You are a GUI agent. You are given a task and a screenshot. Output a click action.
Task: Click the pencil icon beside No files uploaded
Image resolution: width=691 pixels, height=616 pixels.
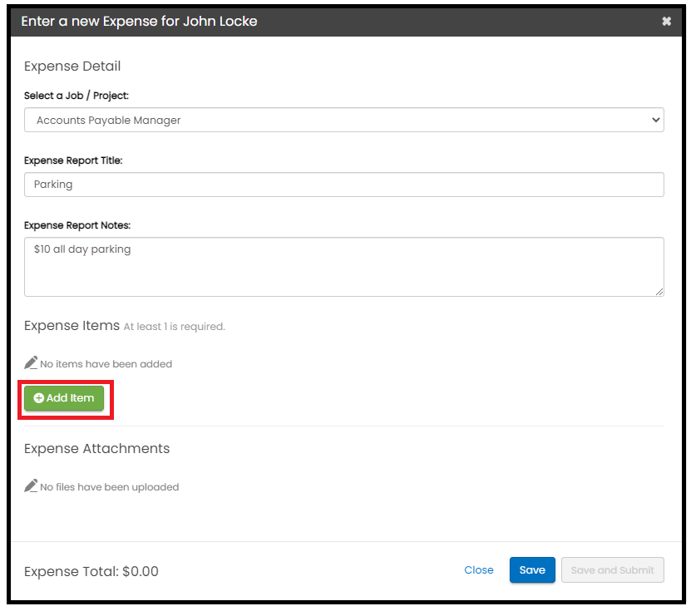pos(31,485)
